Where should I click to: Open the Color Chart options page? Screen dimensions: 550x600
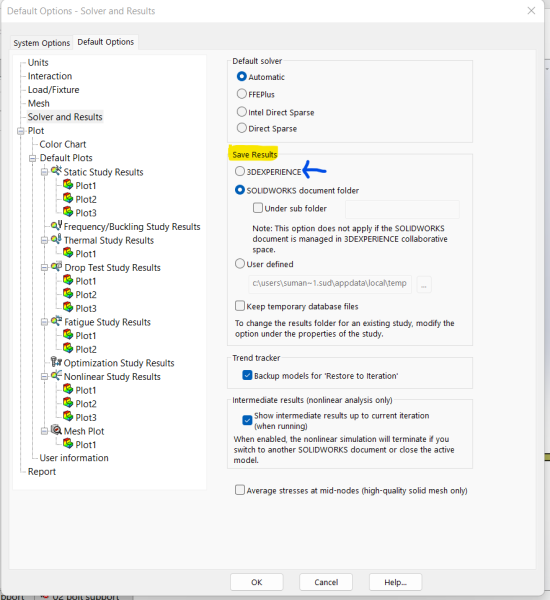click(x=63, y=144)
